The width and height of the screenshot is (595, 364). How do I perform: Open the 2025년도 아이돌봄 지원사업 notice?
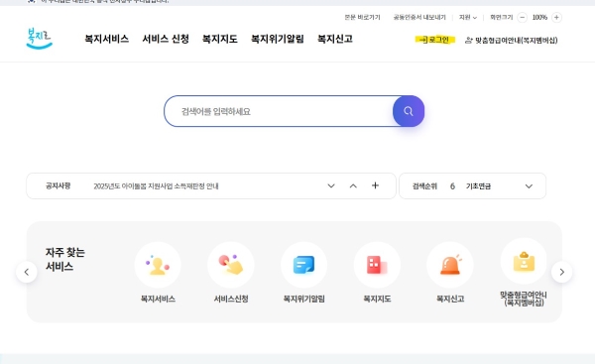(x=156, y=186)
